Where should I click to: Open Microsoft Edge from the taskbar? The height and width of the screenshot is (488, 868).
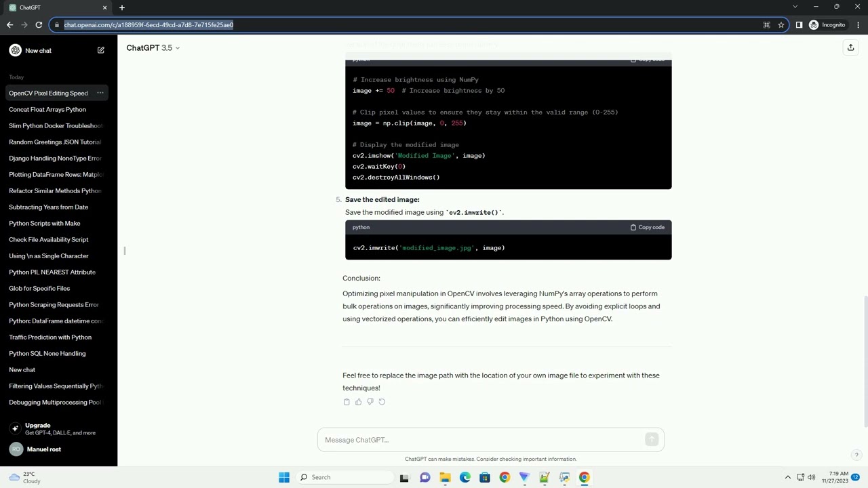(465, 477)
